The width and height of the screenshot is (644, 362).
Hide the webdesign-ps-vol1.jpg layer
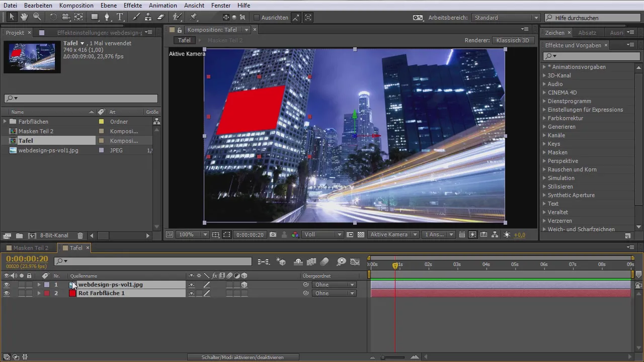point(7,285)
